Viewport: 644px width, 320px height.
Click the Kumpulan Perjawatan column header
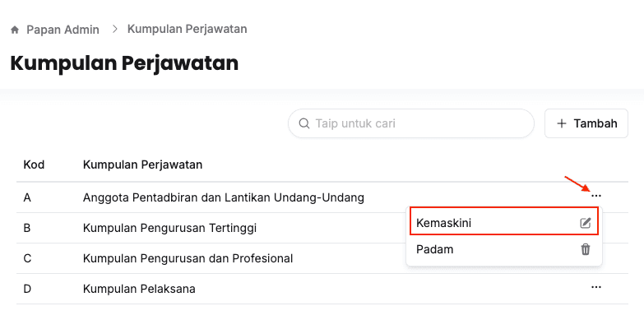(x=142, y=165)
